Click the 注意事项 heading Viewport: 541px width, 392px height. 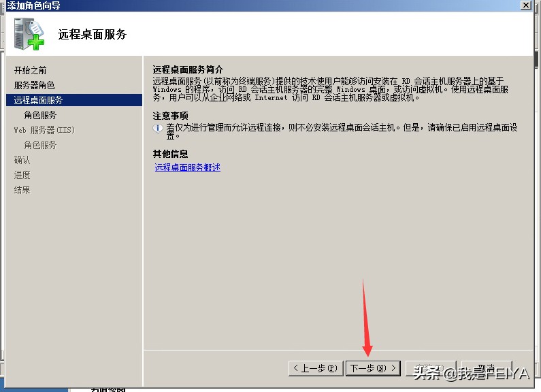(x=170, y=116)
